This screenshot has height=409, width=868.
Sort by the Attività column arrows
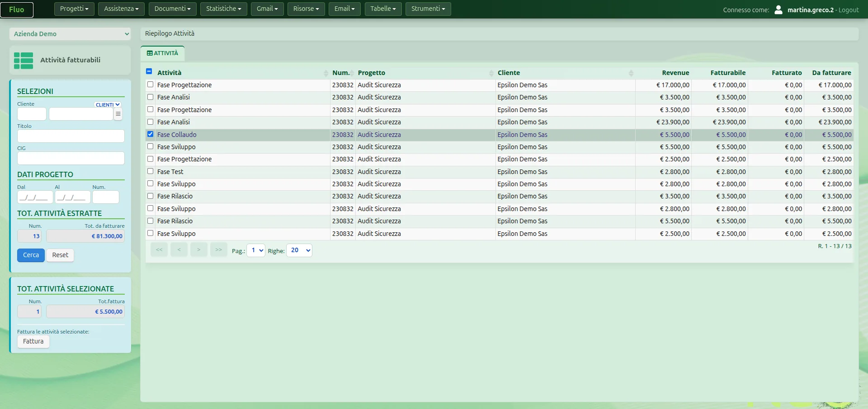326,73
